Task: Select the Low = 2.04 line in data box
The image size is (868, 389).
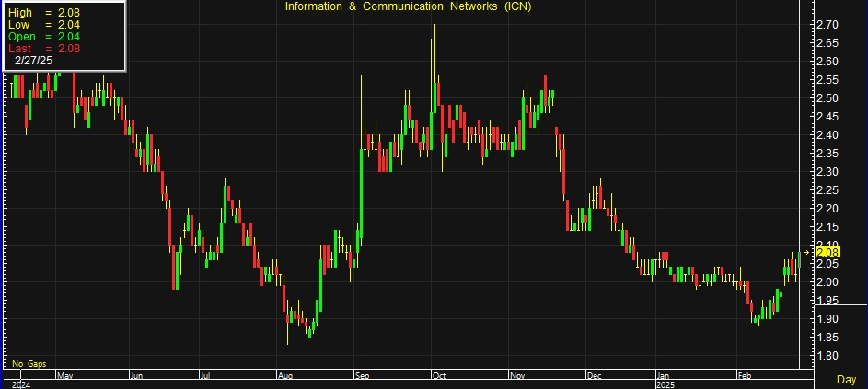Action: 42,23
